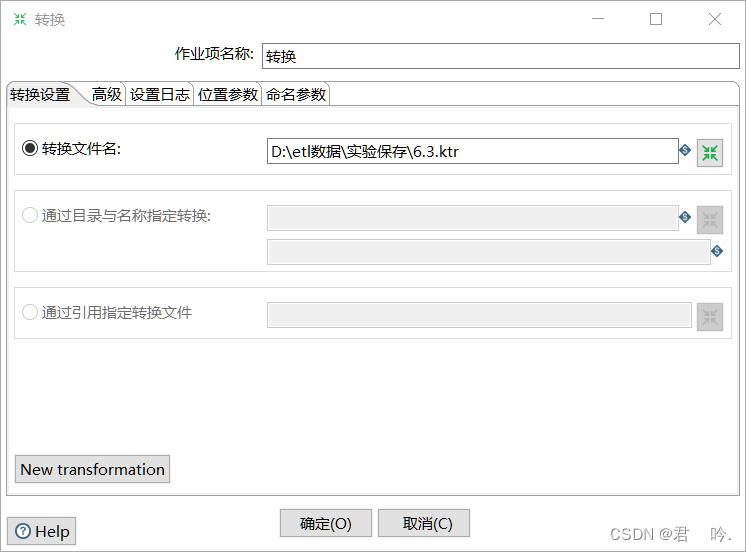This screenshot has height=552, width=746.
Task: Click the green transformation icon in title bar
Action: coord(20,19)
